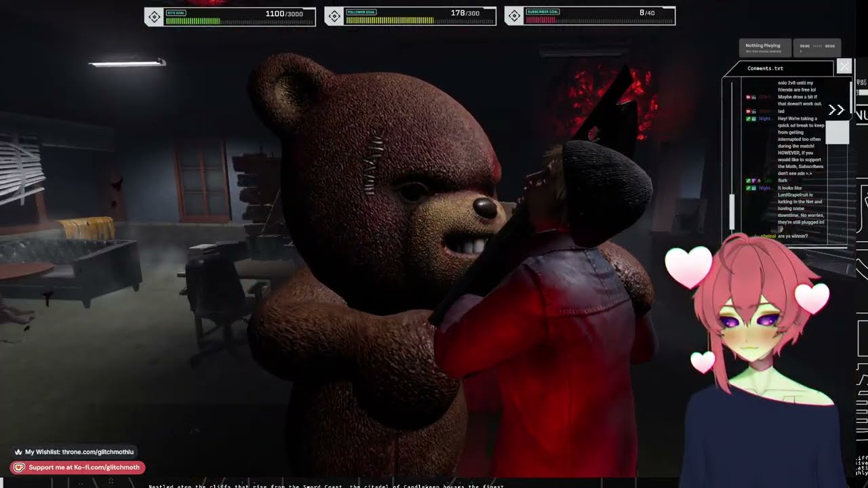Click the music track time display
The image size is (868, 488).
[817, 47]
